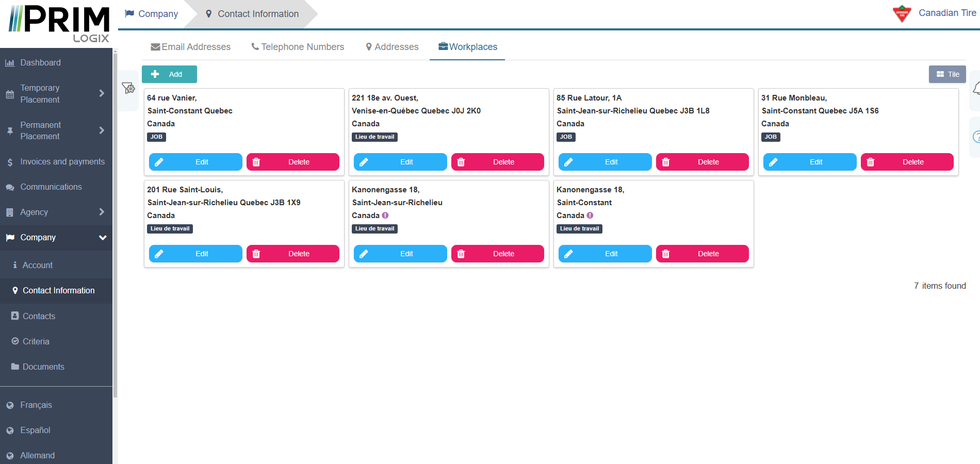This screenshot has height=464, width=980.
Task: Expand the Agency menu chevron
Action: click(102, 212)
